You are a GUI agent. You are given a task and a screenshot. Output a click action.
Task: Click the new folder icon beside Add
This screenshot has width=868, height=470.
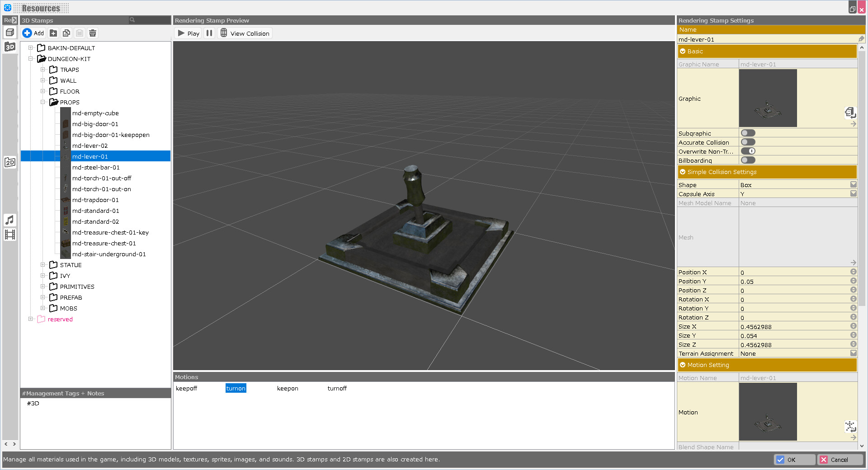[53, 33]
